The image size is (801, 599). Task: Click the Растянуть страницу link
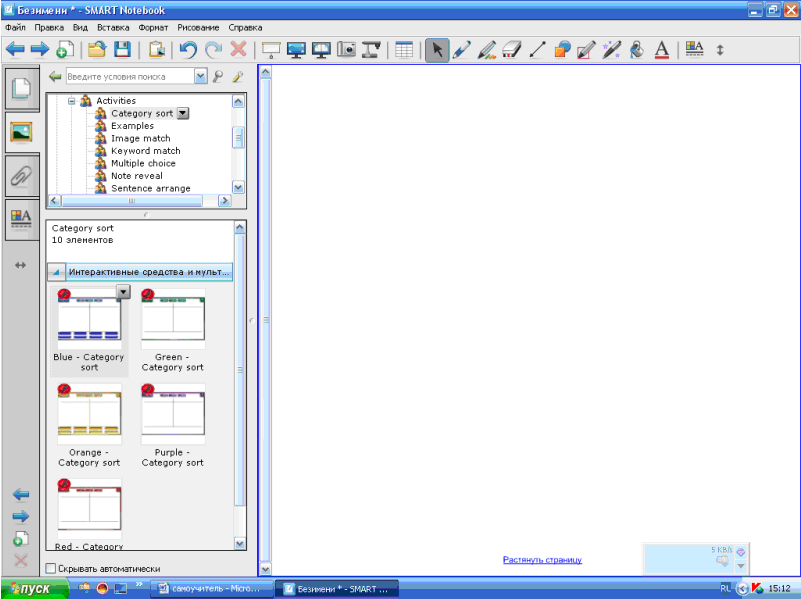[542, 560]
